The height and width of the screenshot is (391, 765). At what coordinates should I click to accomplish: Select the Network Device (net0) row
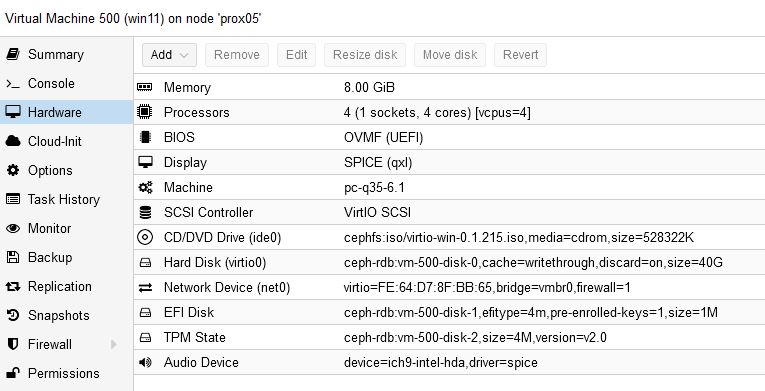(449, 287)
